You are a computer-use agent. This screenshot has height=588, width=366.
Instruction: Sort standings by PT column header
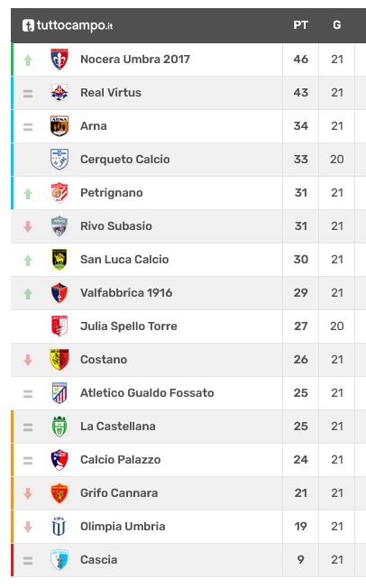301,25
